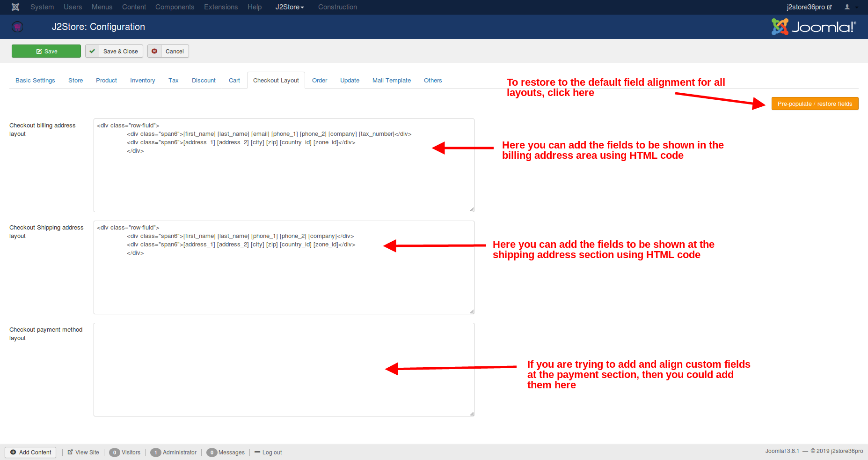The height and width of the screenshot is (460, 868).
Task: Switch to the Mail Template tab
Action: 391,81
